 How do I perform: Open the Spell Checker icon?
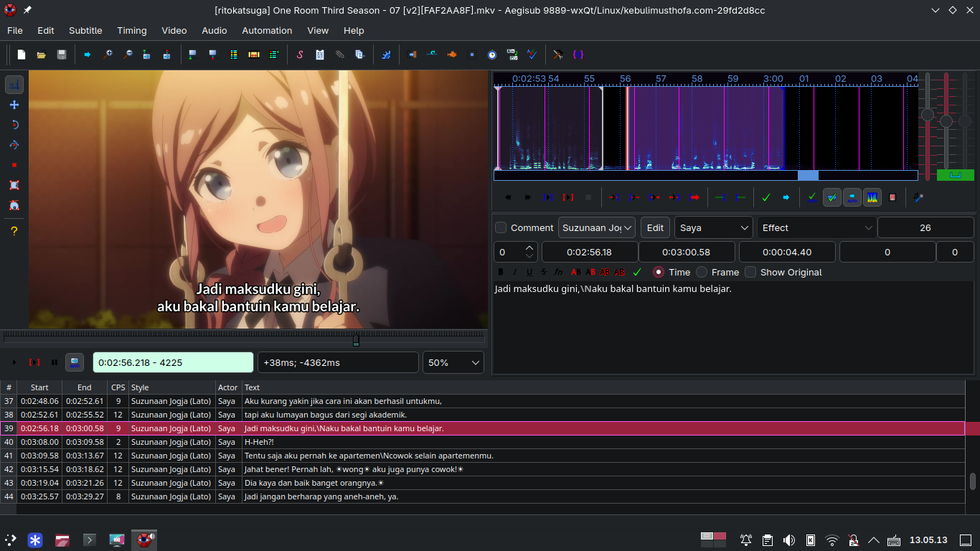(532, 55)
